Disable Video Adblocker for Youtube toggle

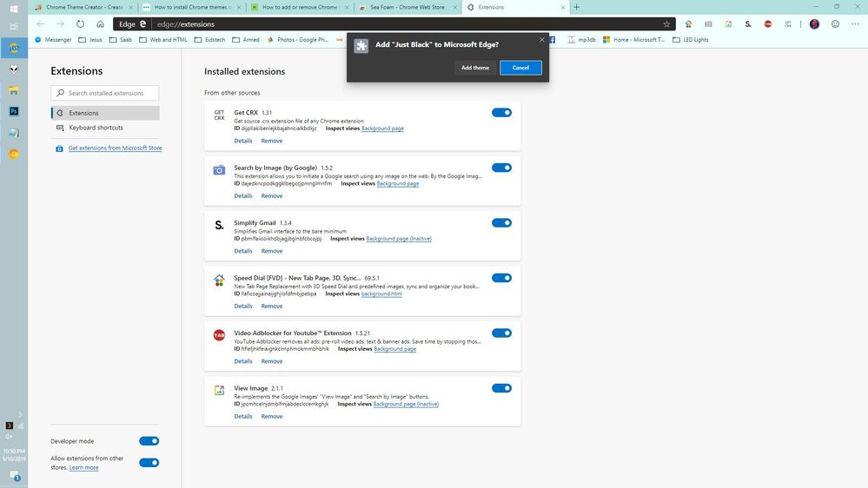point(501,333)
